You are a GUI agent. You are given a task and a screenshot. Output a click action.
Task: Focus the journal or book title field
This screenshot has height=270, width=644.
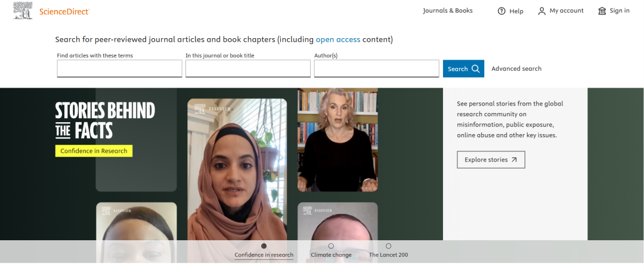click(x=248, y=69)
